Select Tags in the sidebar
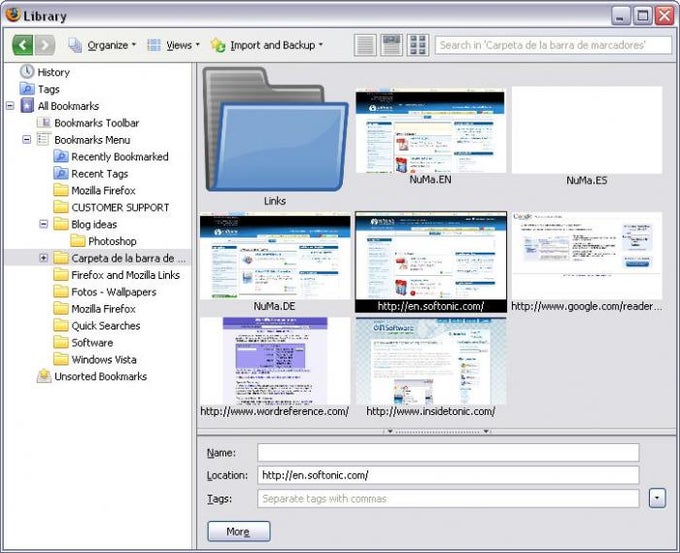 click(49, 89)
